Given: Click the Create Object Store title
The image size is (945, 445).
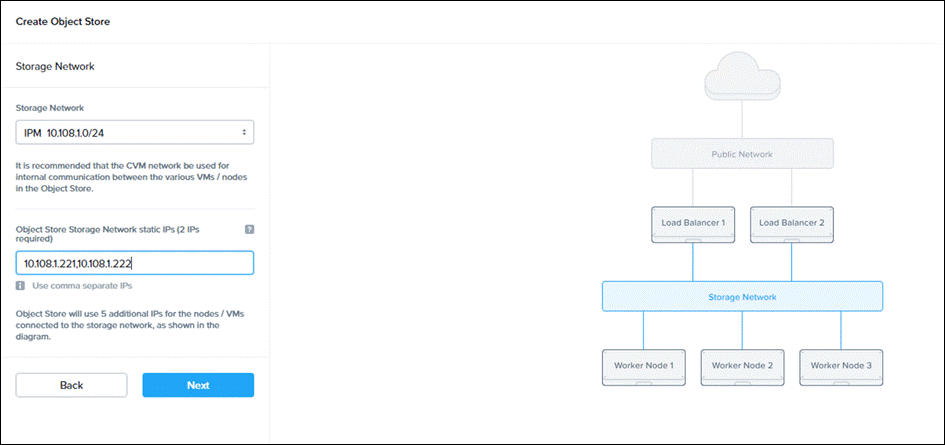Looking at the screenshot, I should tap(63, 22).
